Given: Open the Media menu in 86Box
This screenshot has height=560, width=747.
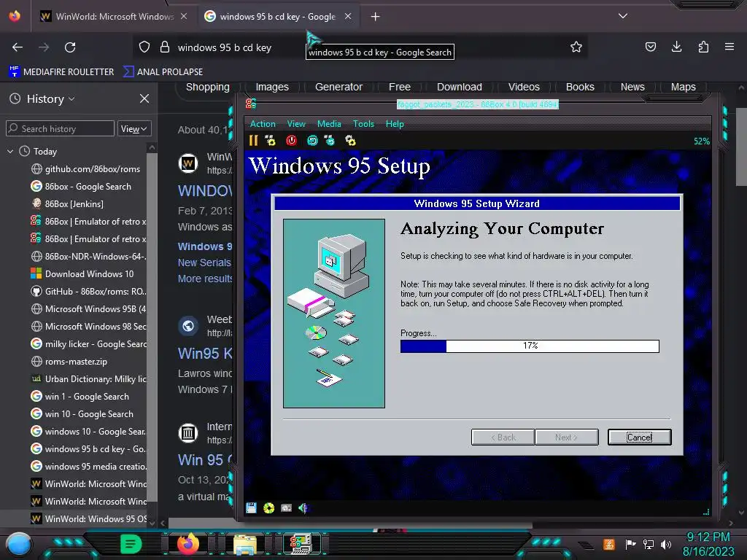Looking at the screenshot, I should [329, 124].
